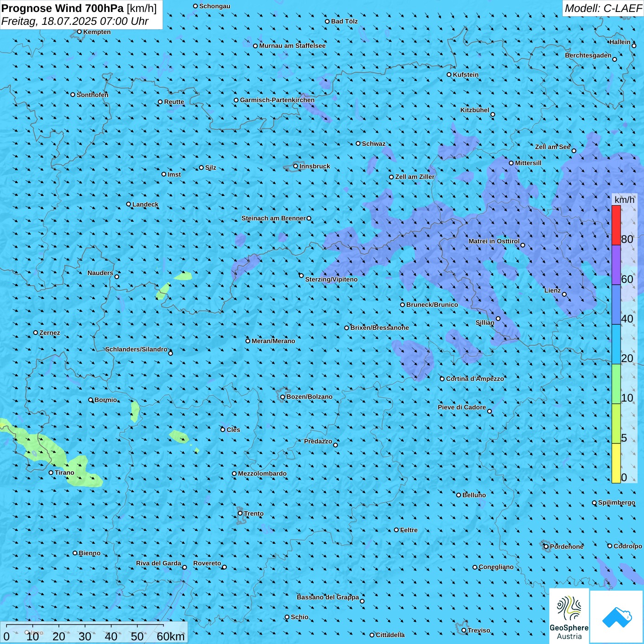This screenshot has width=644, height=644.
Task: Click the Kitzbühel city label
Action: [x=475, y=110]
